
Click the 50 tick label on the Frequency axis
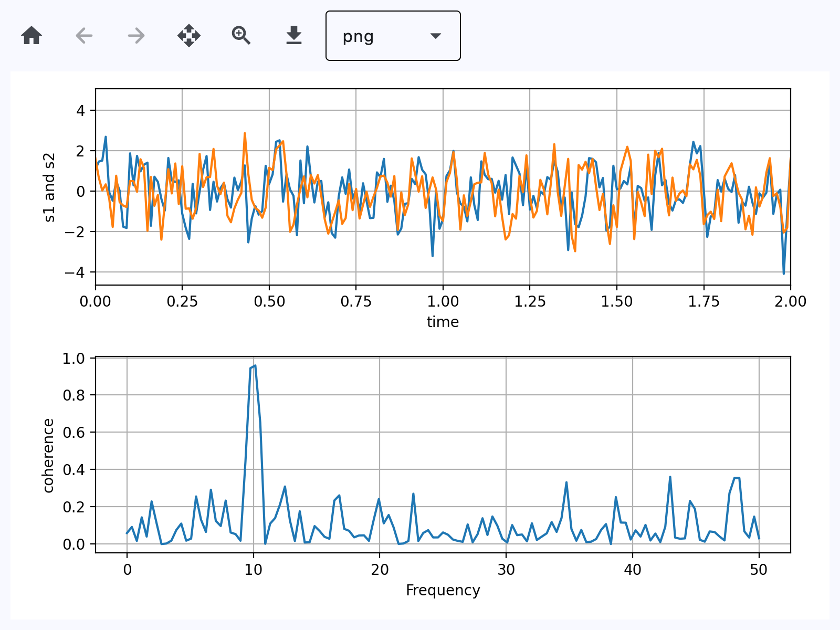759,570
